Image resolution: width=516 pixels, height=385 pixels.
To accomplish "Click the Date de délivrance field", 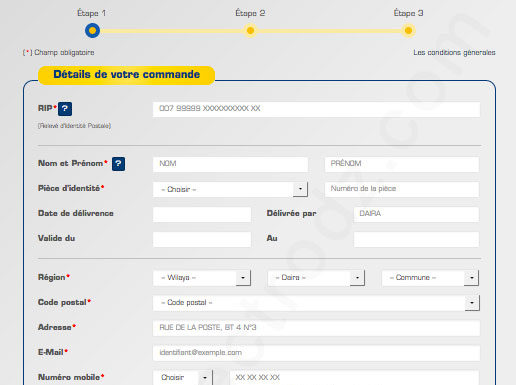I will [x=202, y=214].
